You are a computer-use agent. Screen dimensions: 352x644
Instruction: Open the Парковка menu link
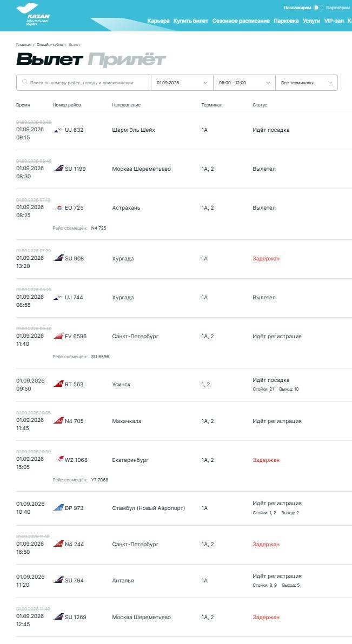[x=286, y=21]
